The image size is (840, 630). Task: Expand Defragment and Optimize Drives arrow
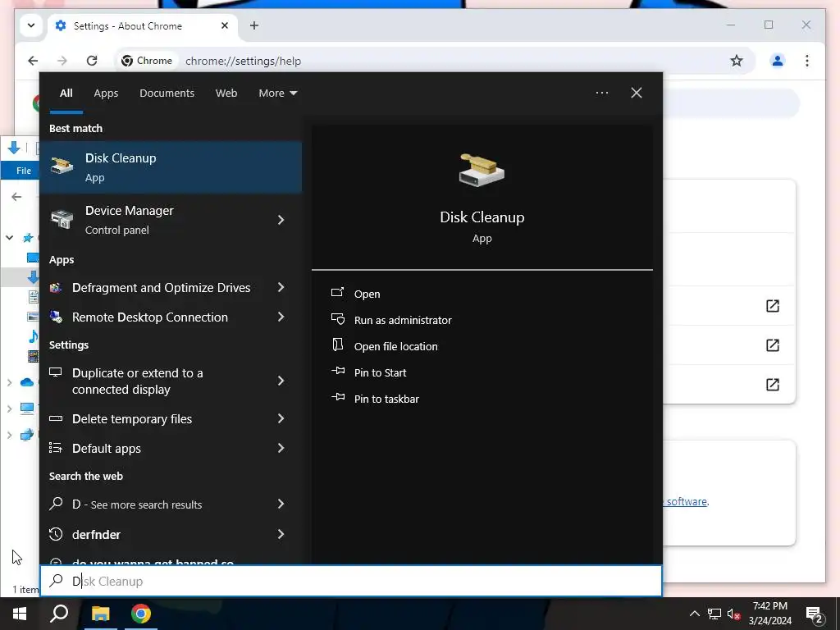coord(281,287)
